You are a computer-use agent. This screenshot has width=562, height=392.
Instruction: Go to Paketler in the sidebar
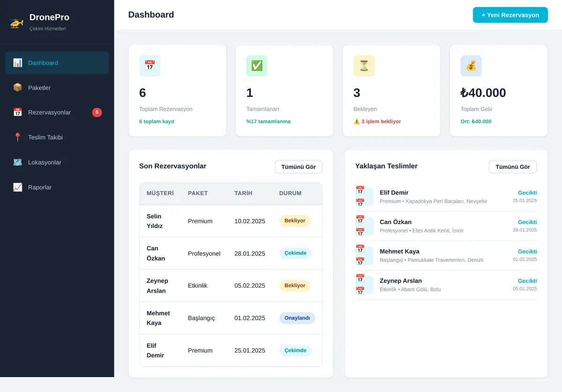57,87
